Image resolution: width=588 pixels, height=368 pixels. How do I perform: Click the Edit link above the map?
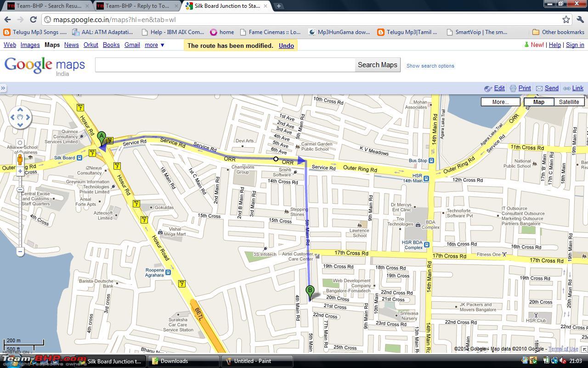coord(499,88)
